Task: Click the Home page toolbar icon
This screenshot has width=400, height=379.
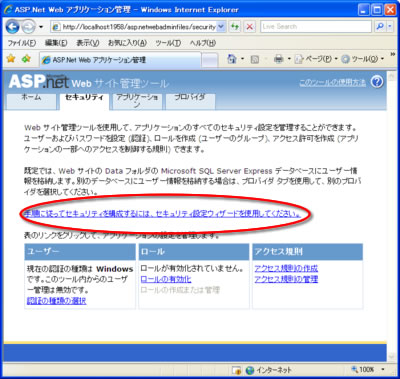Action: tap(232, 59)
